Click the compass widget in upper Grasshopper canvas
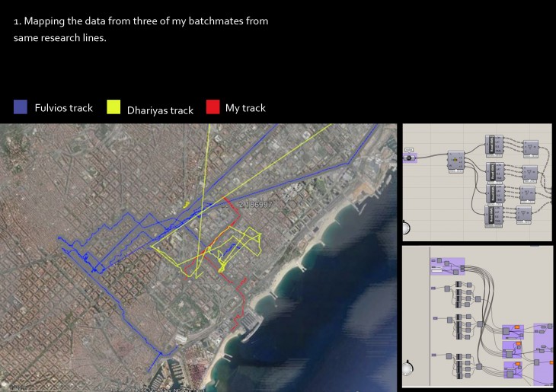 pyautogui.click(x=405, y=228)
